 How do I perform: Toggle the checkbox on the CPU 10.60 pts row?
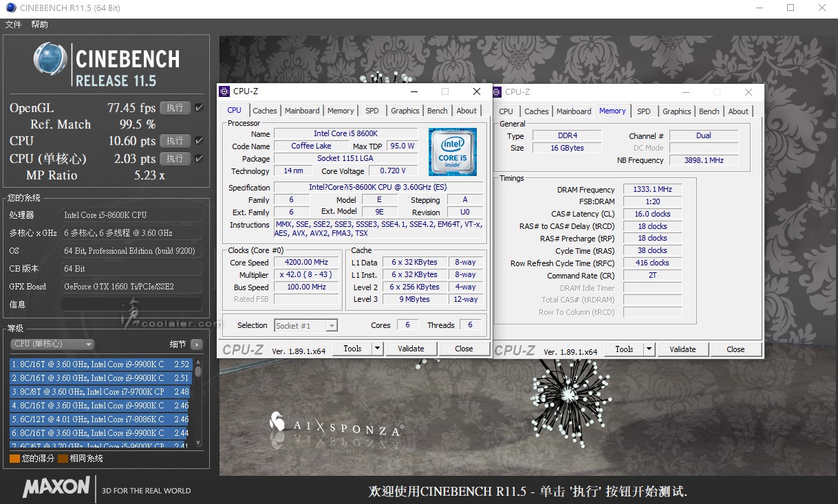click(x=199, y=141)
